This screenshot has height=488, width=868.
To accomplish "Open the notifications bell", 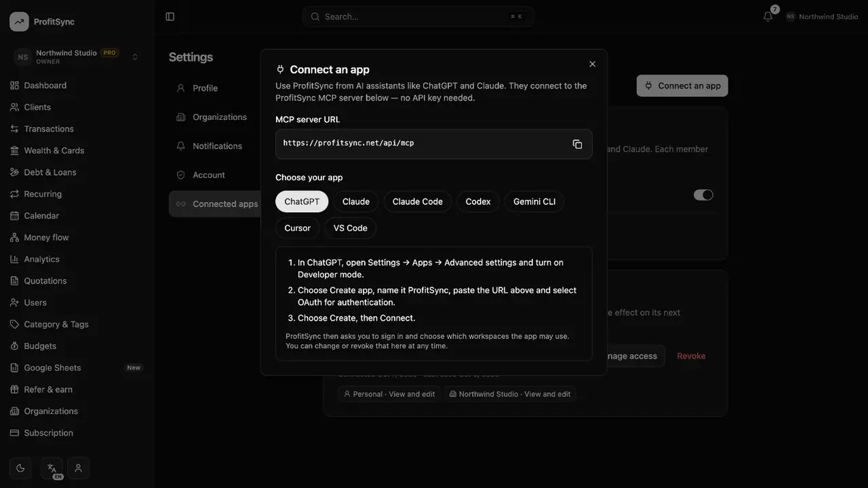I will [x=768, y=16].
